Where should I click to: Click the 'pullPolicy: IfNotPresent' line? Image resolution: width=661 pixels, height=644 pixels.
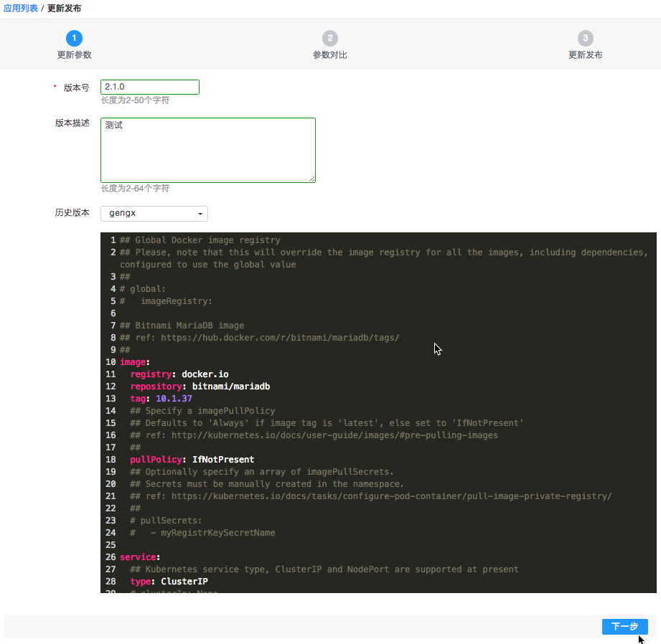click(192, 460)
